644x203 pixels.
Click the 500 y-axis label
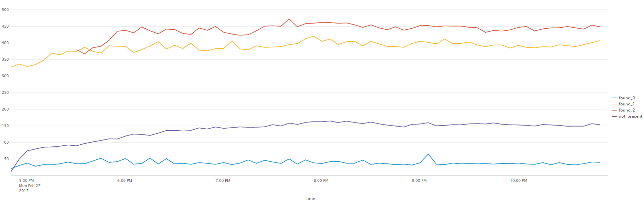[x=5, y=10]
